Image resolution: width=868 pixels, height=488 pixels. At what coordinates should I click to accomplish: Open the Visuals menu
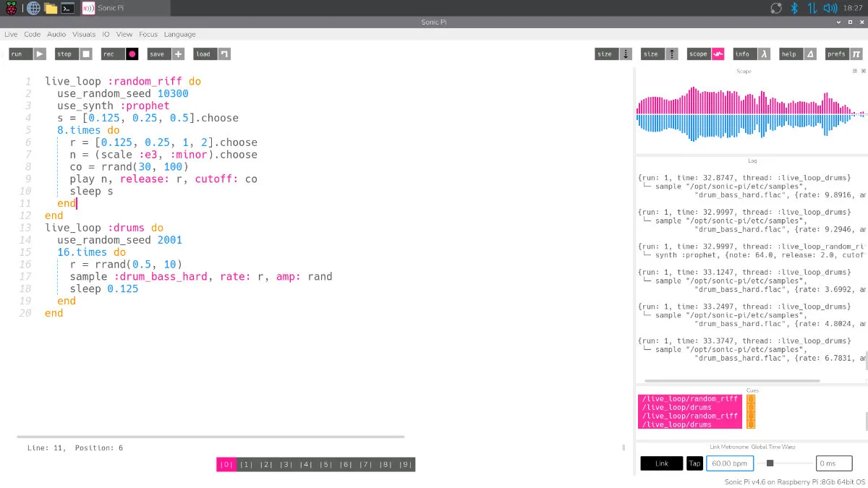pos(84,34)
